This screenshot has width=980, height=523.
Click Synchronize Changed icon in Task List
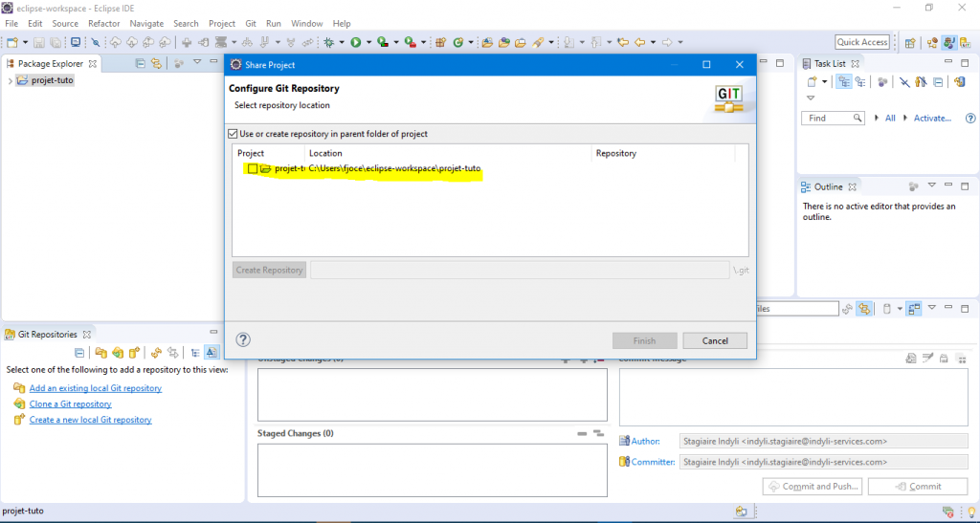pyautogui.click(x=959, y=82)
